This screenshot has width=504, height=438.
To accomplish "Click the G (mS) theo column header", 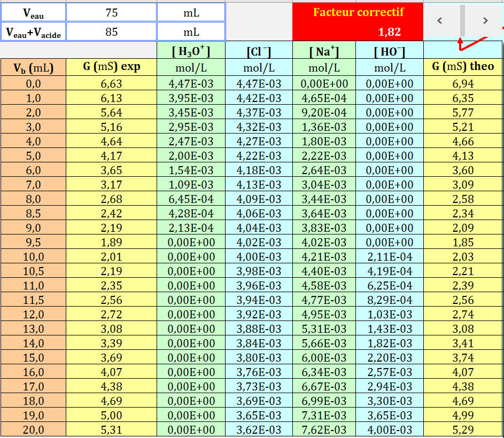I will point(462,67).
